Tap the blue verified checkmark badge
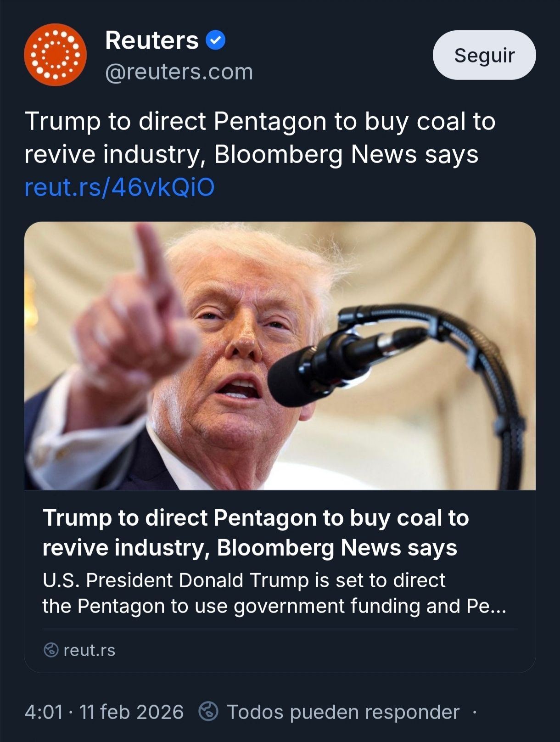 (215, 40)
